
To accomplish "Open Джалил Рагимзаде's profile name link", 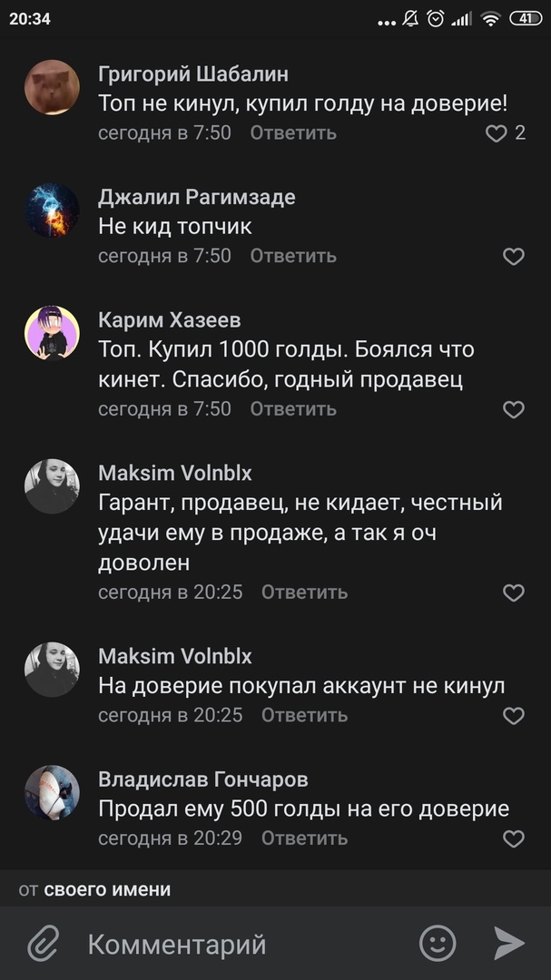I will point(196,197).
